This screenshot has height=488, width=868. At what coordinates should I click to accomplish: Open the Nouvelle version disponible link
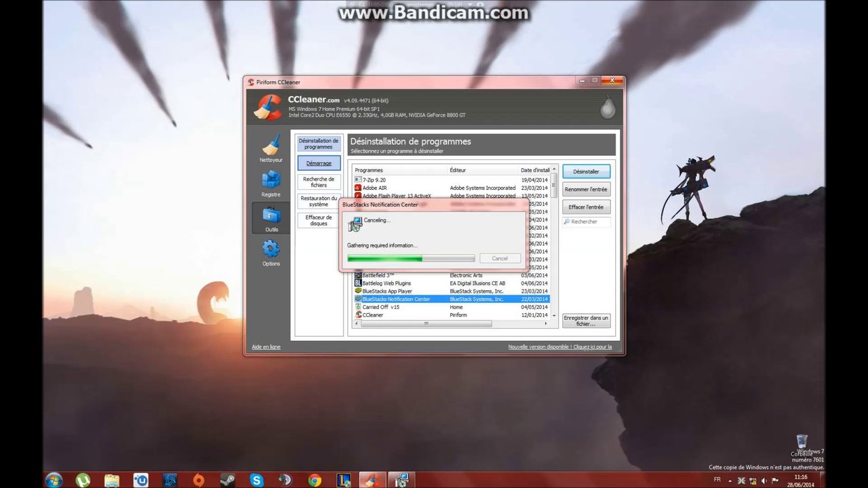[560, 347]
